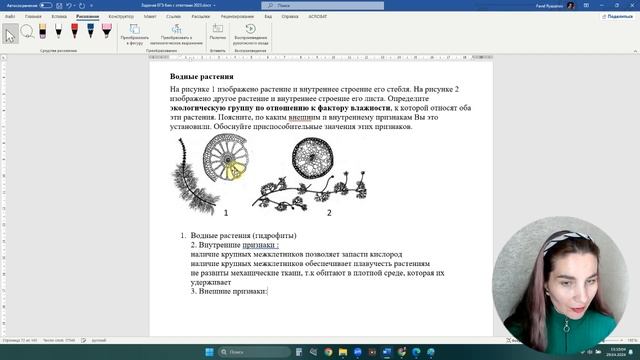The width and height of the screenshot is (640, 360).
Task: Switch to the Конструктор tab
Action: coord(121,17)
